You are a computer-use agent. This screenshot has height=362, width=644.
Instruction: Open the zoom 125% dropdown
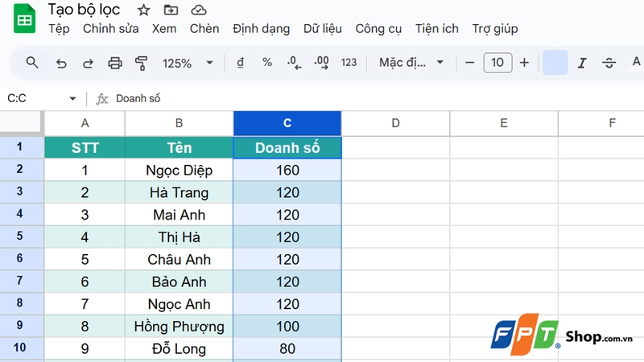[x=188, y=64]
